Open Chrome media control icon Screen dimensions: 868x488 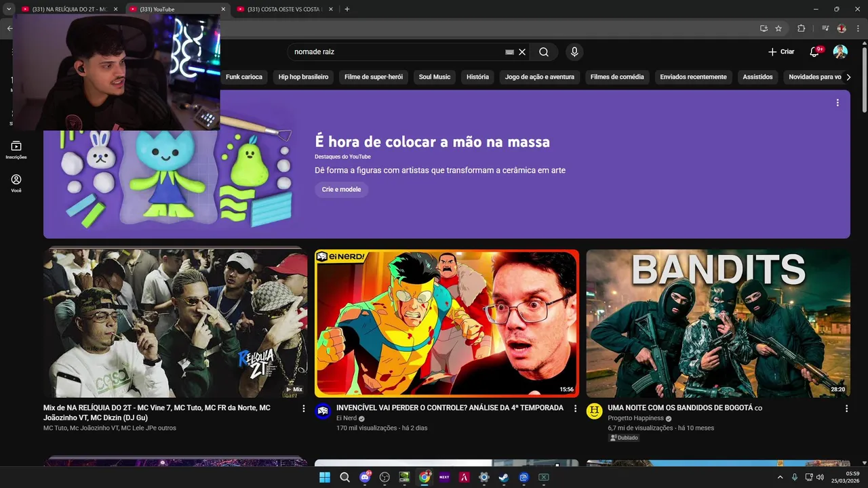click(825, 28)
